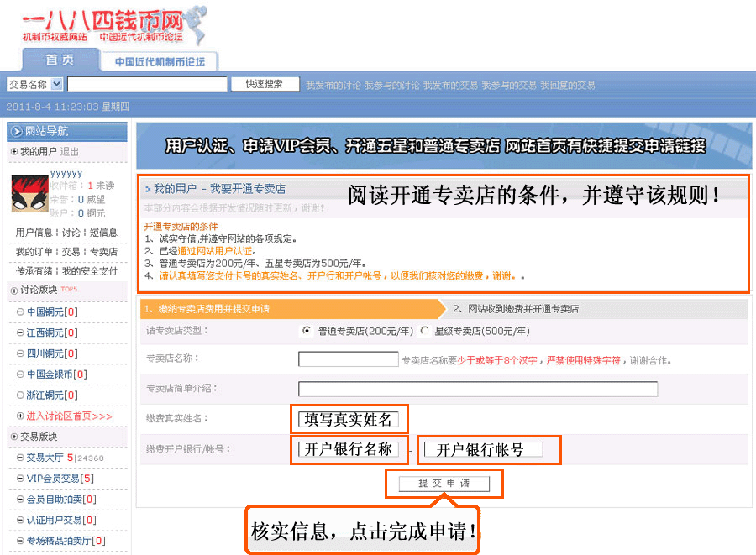756x555 pixels.
Task: Click the 网站导航 arrow icon
Action: (x=16, y=131)
